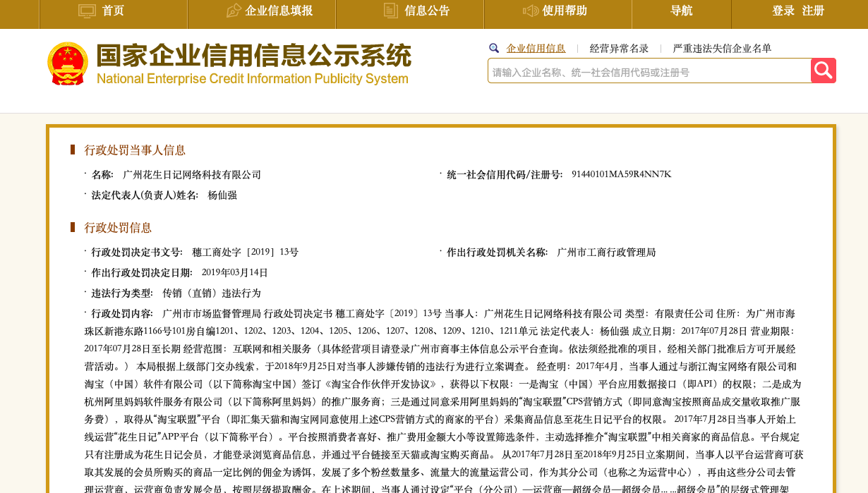Open the 经营异常名录 link
The height and width of the screenshot is (493, 868).
pyautogui.click(x=619, y=48)
